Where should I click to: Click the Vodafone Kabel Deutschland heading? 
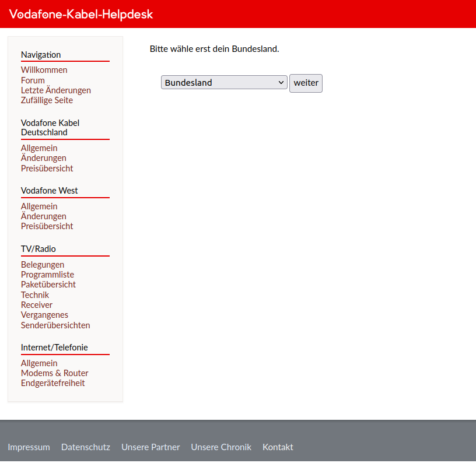tap(50, 128)
